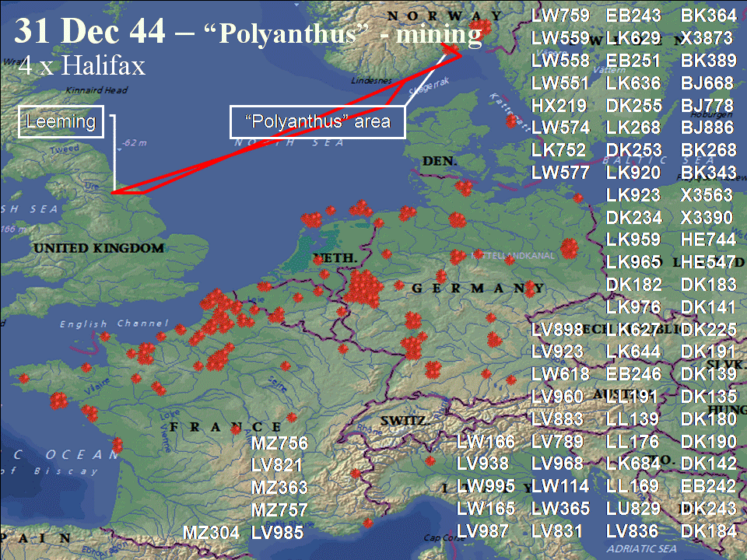Click serial LW618
This screenshot has width=747, height=560.
560,374
